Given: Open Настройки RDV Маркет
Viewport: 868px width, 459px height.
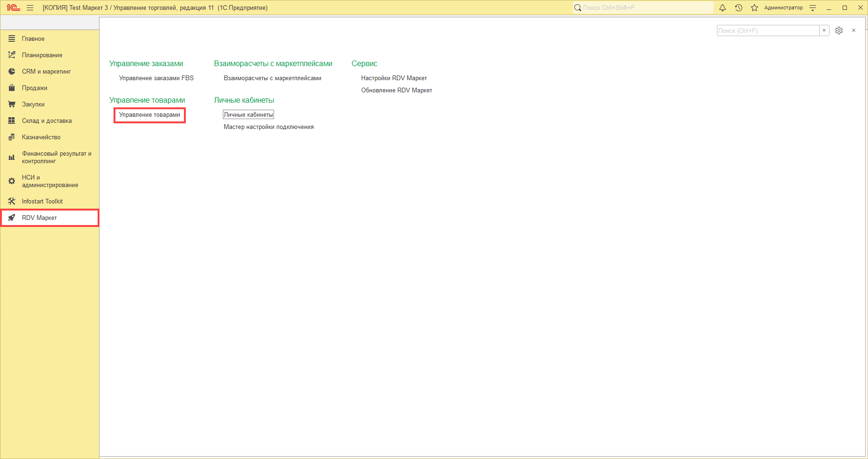Looking at the screenshot, I should [394, 78].
